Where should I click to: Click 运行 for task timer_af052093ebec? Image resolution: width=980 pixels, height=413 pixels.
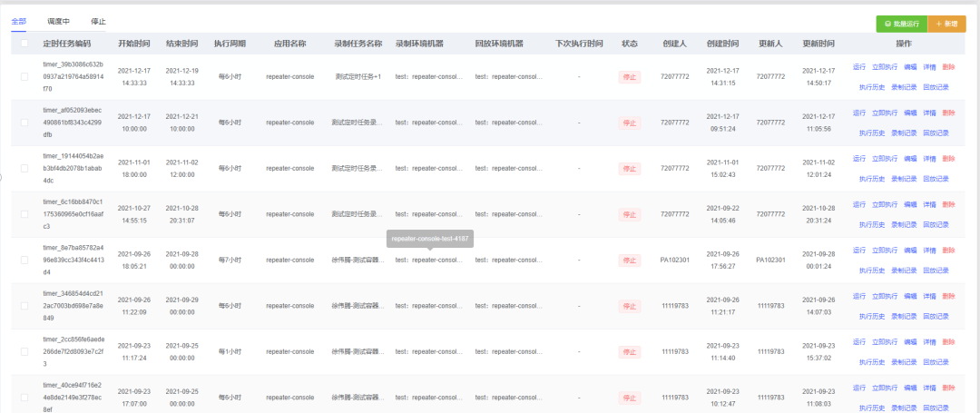(859, 113)
